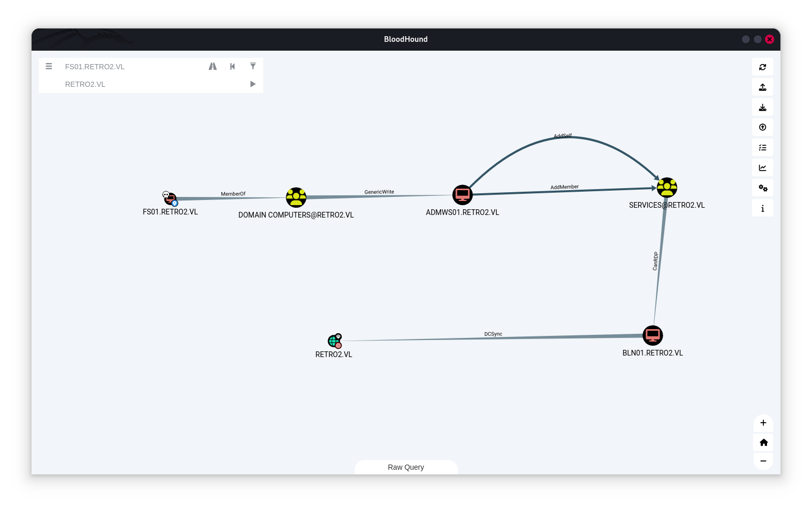Show the About info icon
The width and height of the screenshot is (812, 509).
tap(762, 208)
